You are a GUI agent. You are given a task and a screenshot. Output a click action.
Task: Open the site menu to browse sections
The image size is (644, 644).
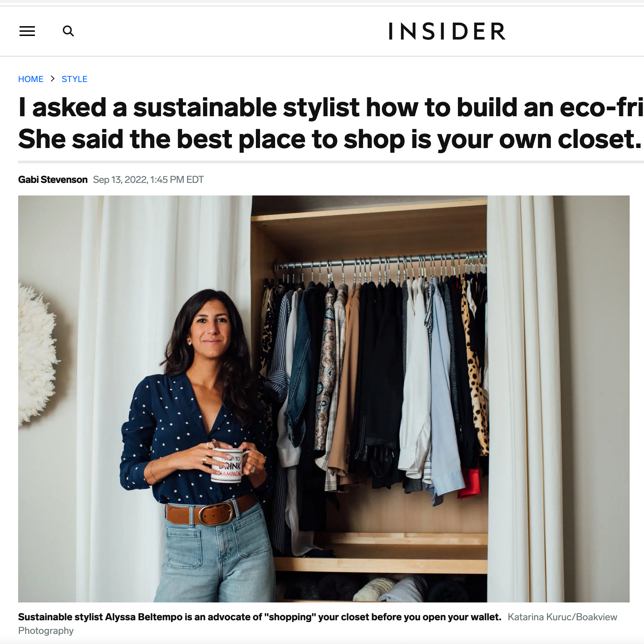(x=27, y=31)
